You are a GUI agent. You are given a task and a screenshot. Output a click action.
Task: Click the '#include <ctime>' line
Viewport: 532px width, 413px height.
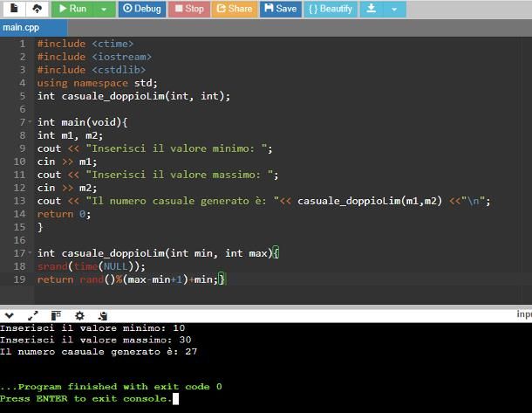[85, 44]
